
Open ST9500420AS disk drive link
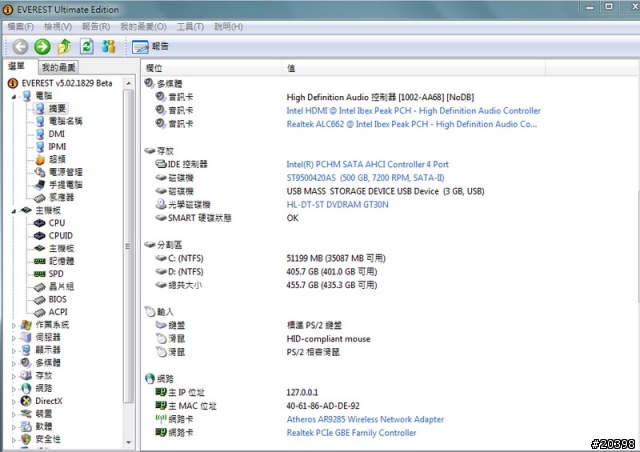(365, 178)
